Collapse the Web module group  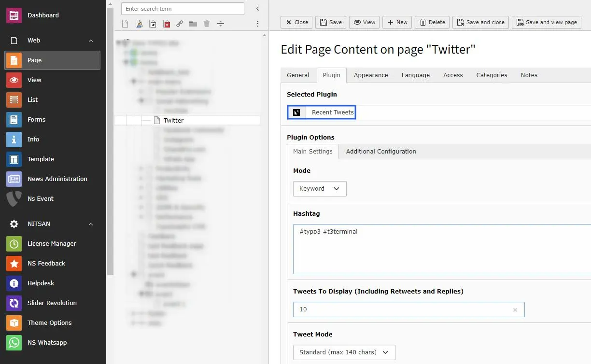coord(91,41)
